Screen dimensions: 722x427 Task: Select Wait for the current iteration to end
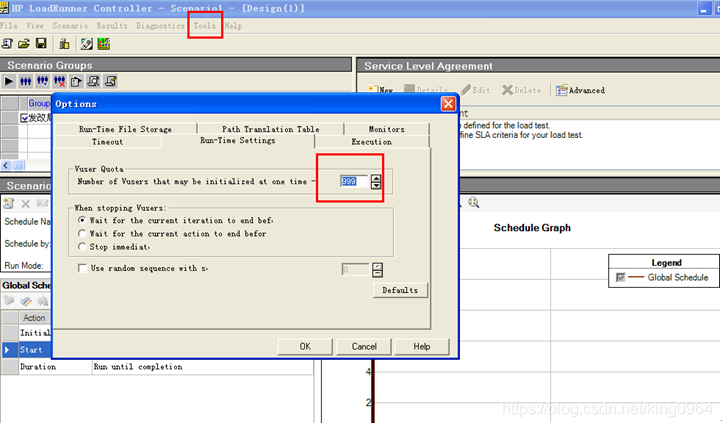(82, 220)
